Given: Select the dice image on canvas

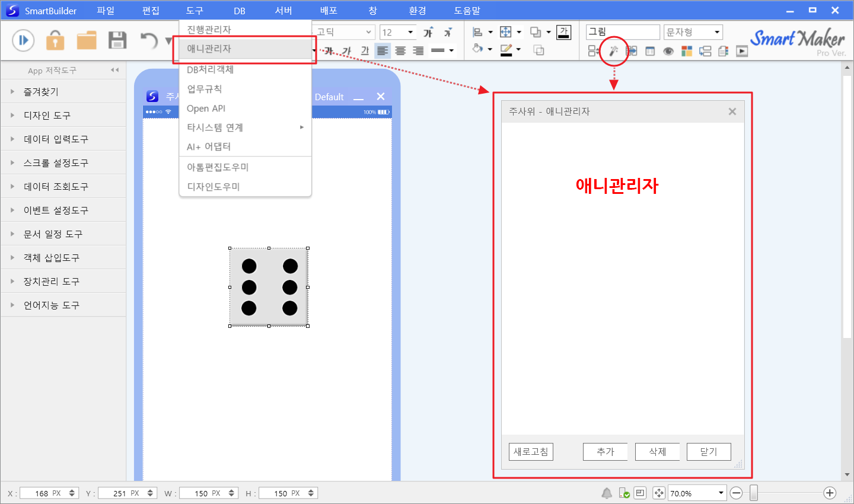Looking at the screenshot, I should 269,287.
